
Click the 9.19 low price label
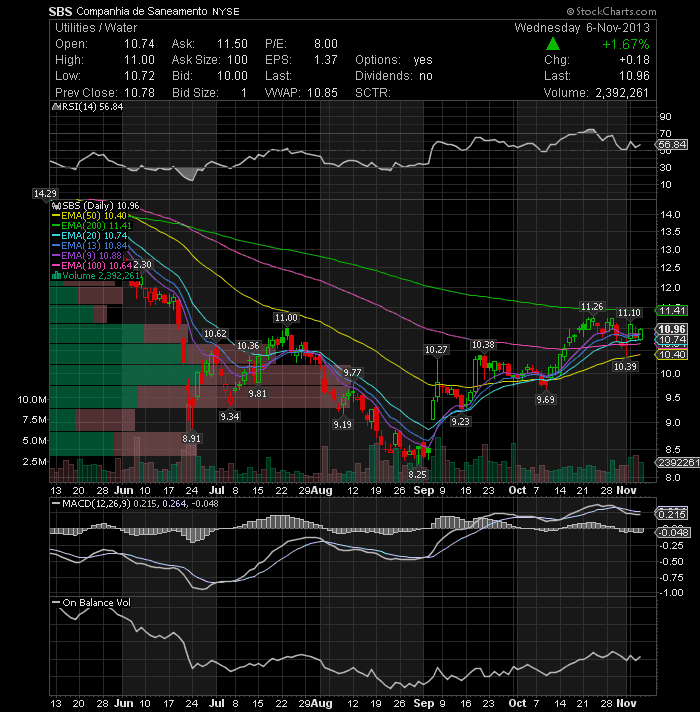coord(342,425)
